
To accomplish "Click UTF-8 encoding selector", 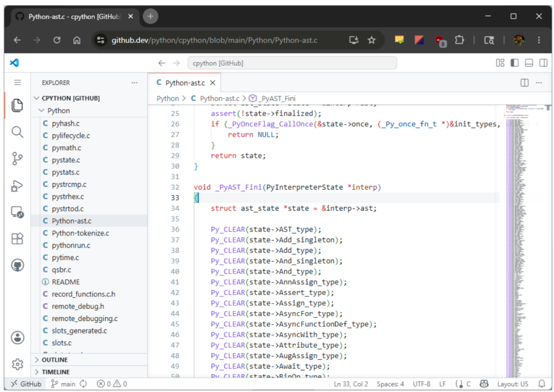I will pos(422,384).
